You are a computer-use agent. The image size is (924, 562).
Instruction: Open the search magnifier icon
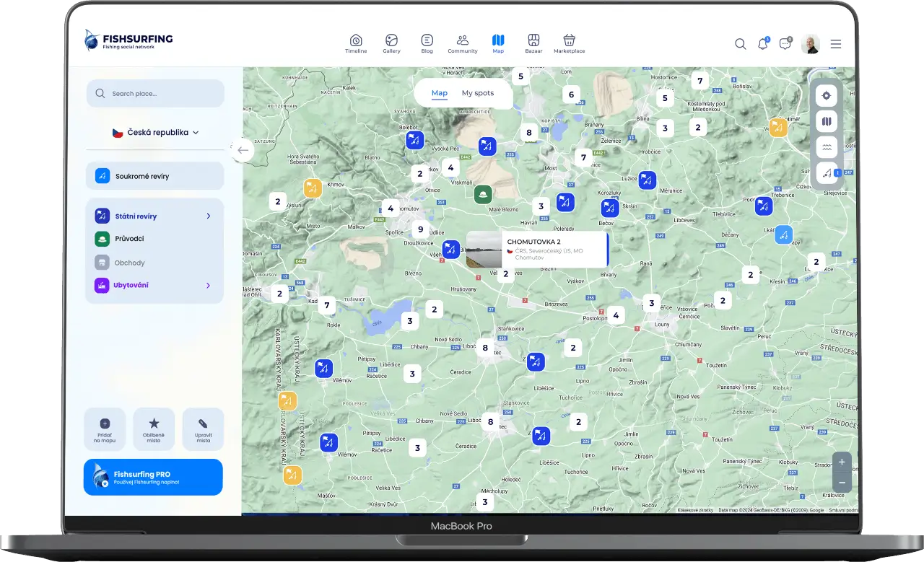point(740,44)
